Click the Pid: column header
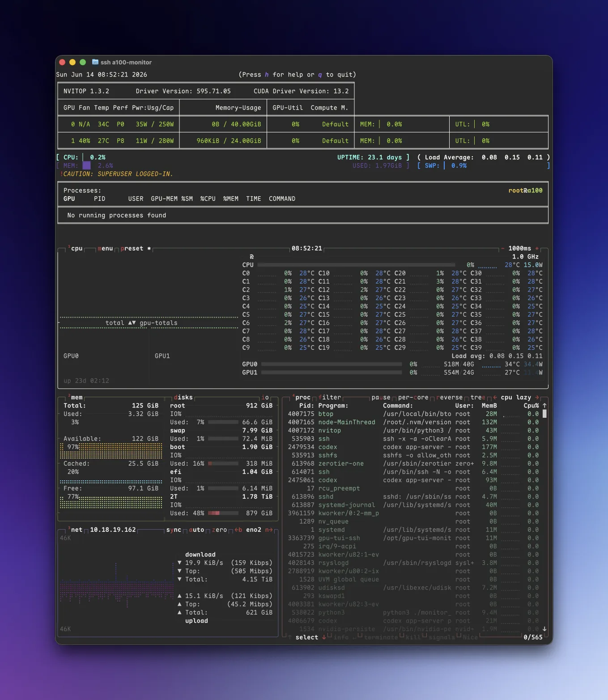 [x=306, y=405]
